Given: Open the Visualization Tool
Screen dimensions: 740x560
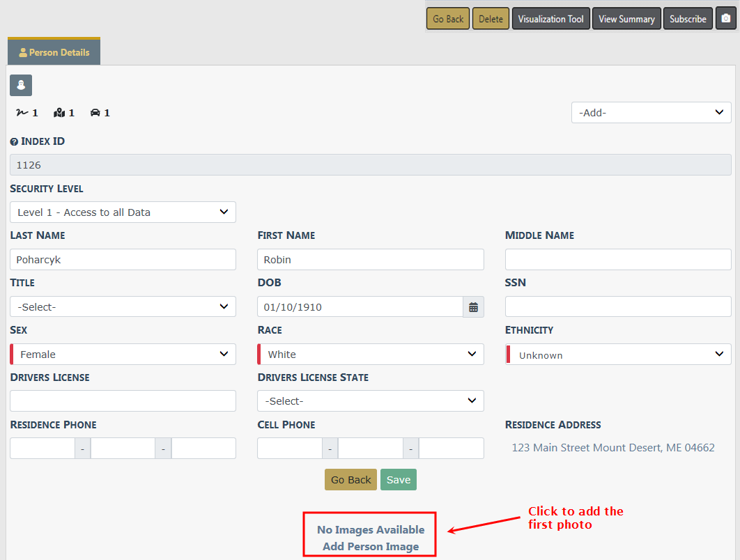Looking at the screenshot, I should click(550, 19).
